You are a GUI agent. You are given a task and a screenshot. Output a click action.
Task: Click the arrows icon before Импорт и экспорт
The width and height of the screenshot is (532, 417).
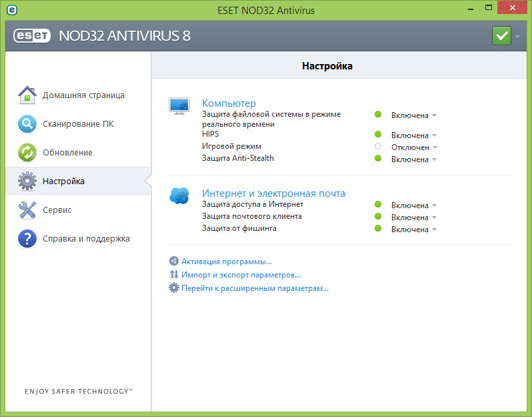point(174,274)
